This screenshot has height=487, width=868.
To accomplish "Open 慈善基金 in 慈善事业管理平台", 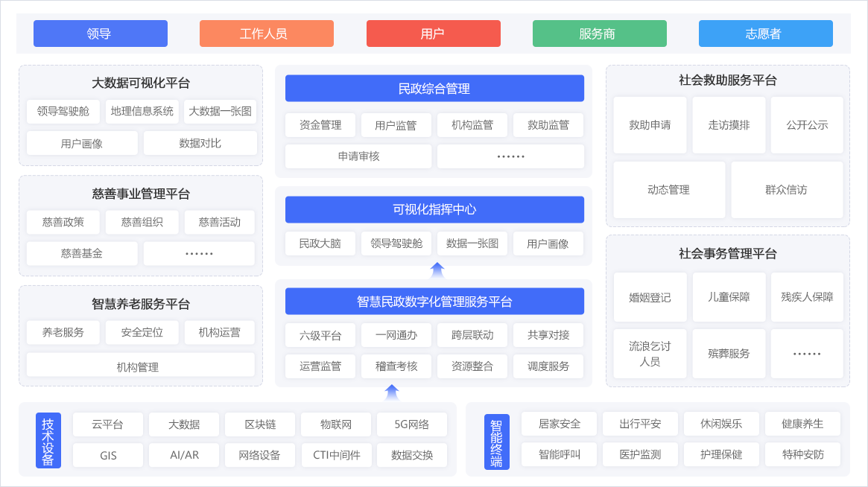I will point(82,253).
